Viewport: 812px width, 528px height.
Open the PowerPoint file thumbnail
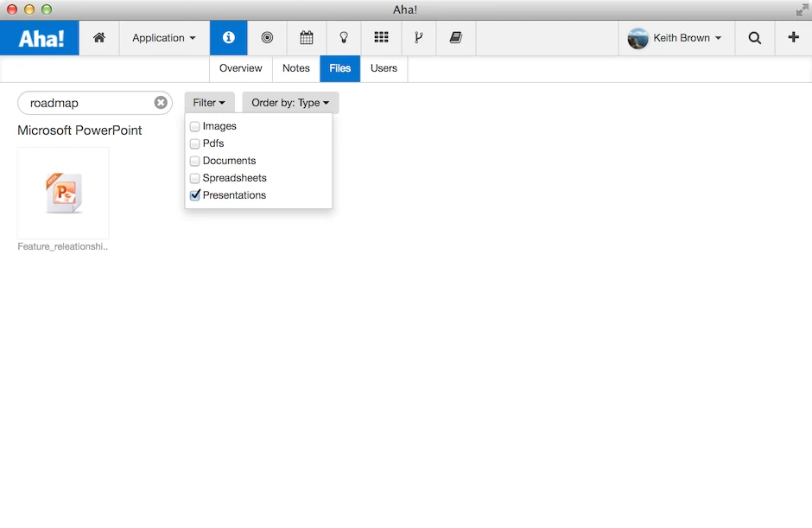63,193
